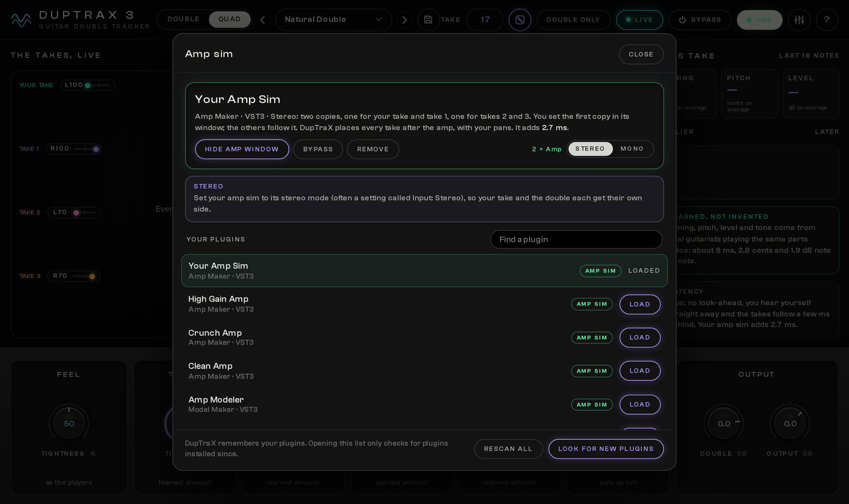Click the YOUR TAKE L100 pan slider
849x504 pixels.
coord(88,85)
